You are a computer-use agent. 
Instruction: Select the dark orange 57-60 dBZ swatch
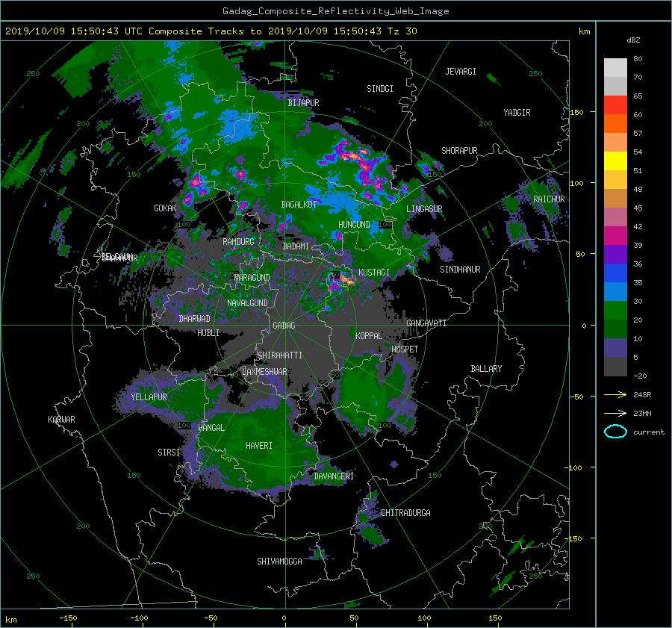click(x=615, y=124)
